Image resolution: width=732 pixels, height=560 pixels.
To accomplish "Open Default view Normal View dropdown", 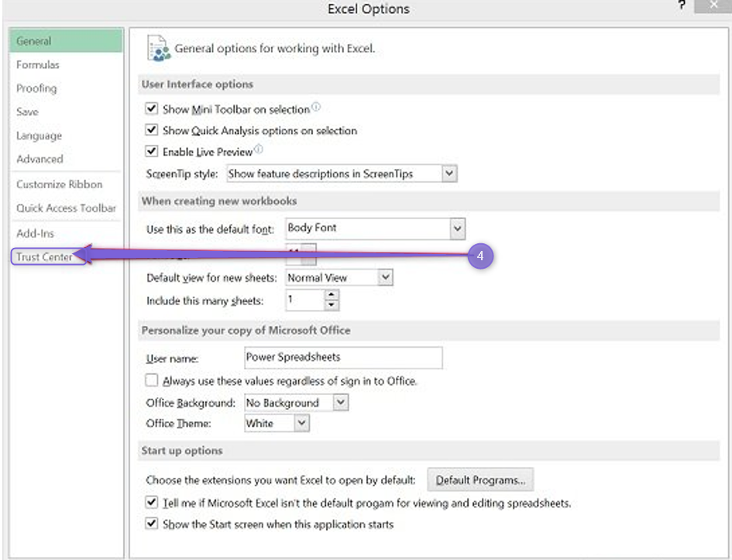I will 385,277.
